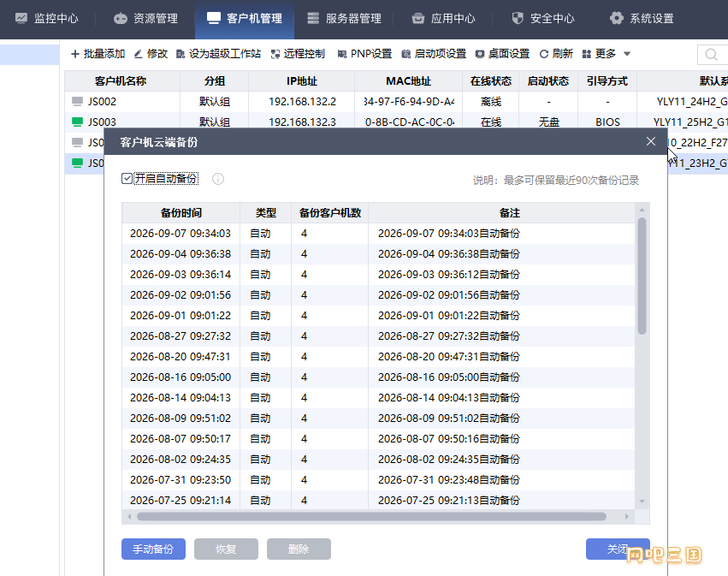This screenshot has height=576, width=728.
Task: Go to 应用中心 tab
Action: [x=443, y=19]
